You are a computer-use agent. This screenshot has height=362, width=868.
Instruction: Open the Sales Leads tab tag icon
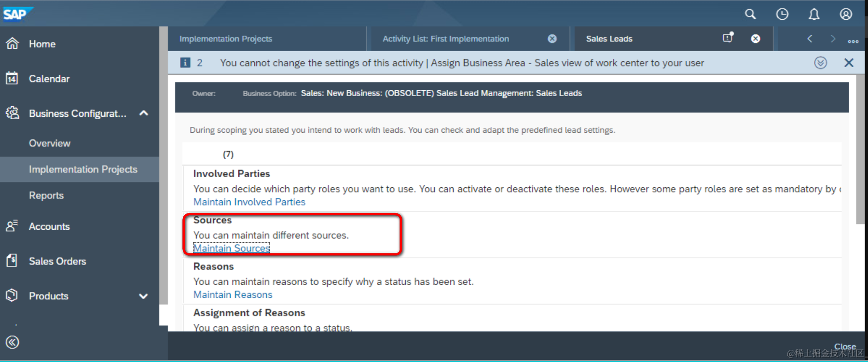click(x=728, y=37)
